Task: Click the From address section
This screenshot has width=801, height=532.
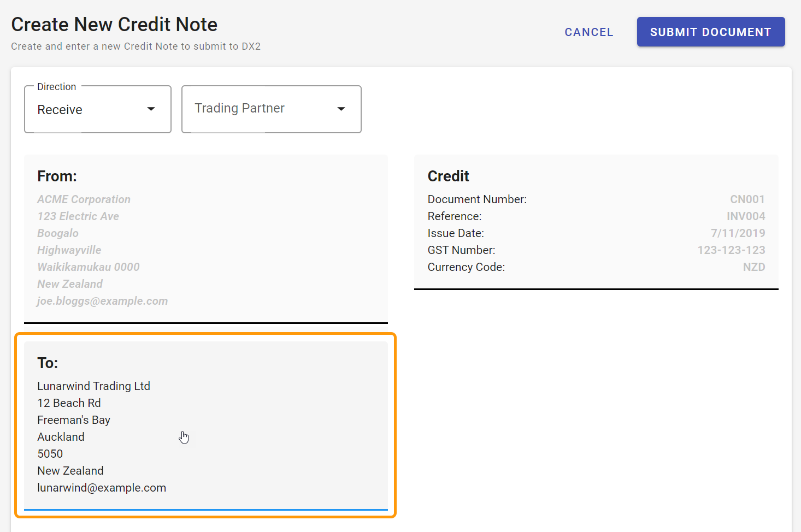Action: point(205,239)
